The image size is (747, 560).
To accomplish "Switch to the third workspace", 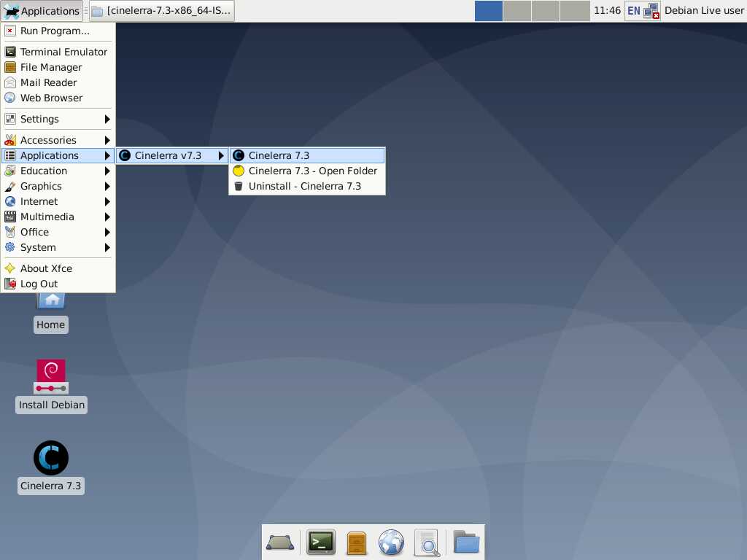I will point(546,10).
